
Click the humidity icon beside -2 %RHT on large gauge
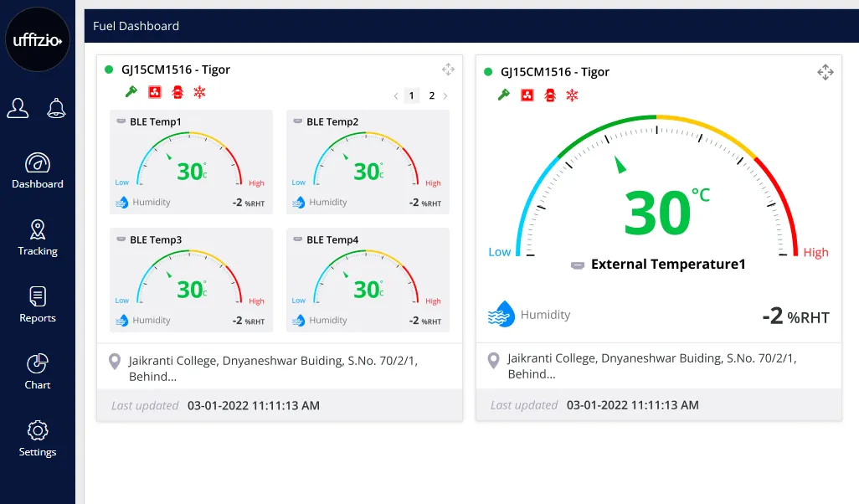pos(501,315)
